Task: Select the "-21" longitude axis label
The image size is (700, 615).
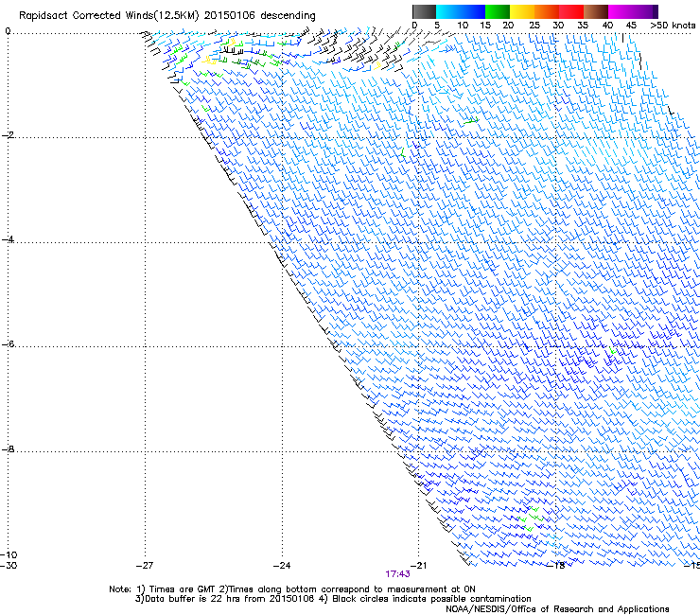Action: (418, 566)
